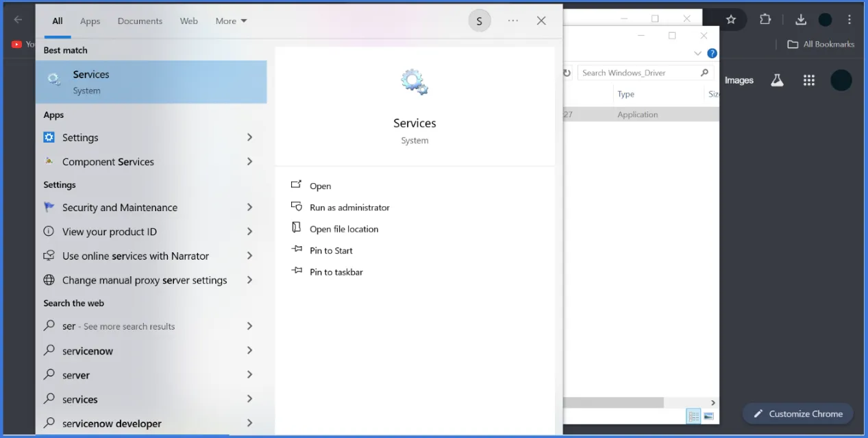This screenshot has width=868, height=438.
Task: Click the Pin to taskbar pin icon
Action: (296, 271)
